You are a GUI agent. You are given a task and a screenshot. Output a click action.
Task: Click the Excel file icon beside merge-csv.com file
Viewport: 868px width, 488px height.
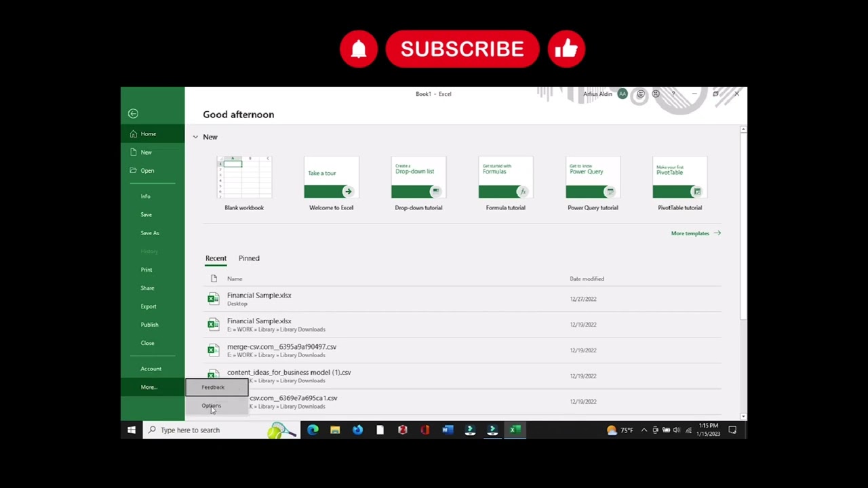click(x=214, y=350)
